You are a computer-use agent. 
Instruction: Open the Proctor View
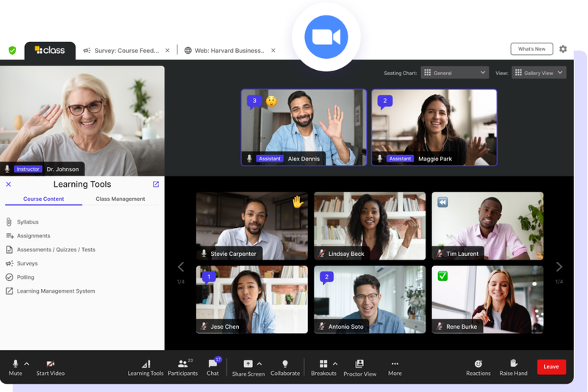click(x=359, y=368)
